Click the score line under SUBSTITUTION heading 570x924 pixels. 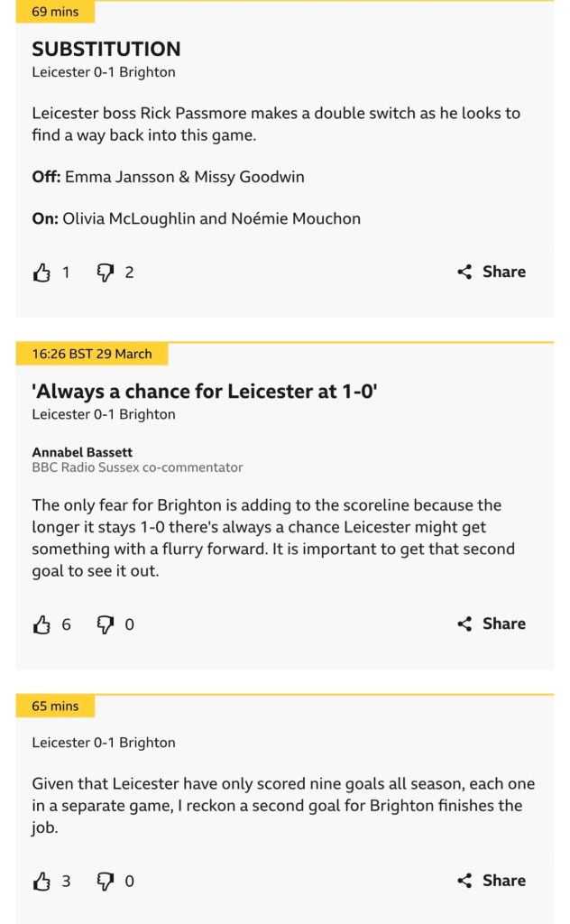[x=104, y=72]
